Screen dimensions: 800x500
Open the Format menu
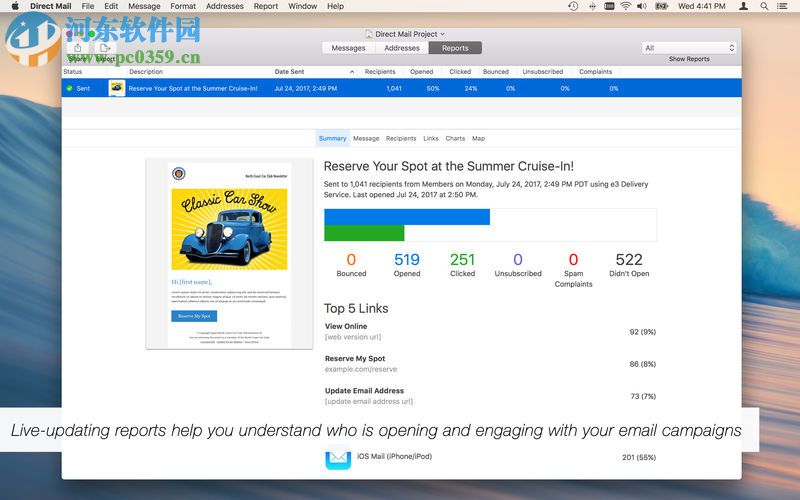[183, 6]
